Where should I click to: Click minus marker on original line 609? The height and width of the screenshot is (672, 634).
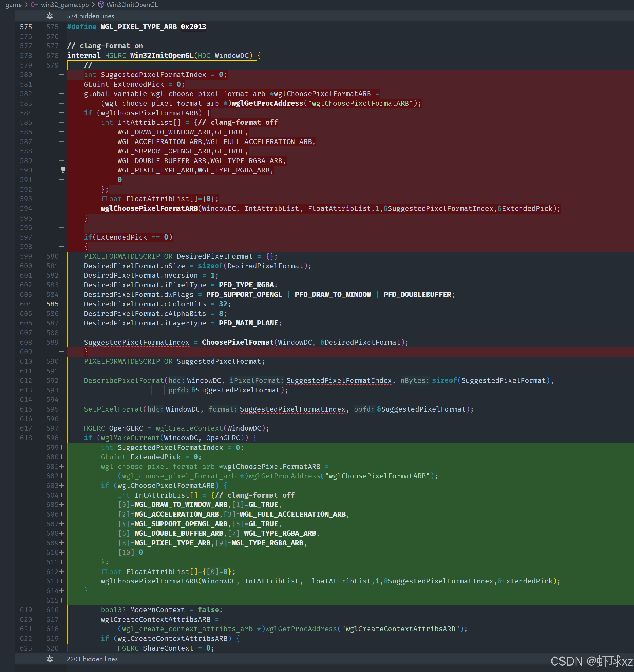coord(61,352)
